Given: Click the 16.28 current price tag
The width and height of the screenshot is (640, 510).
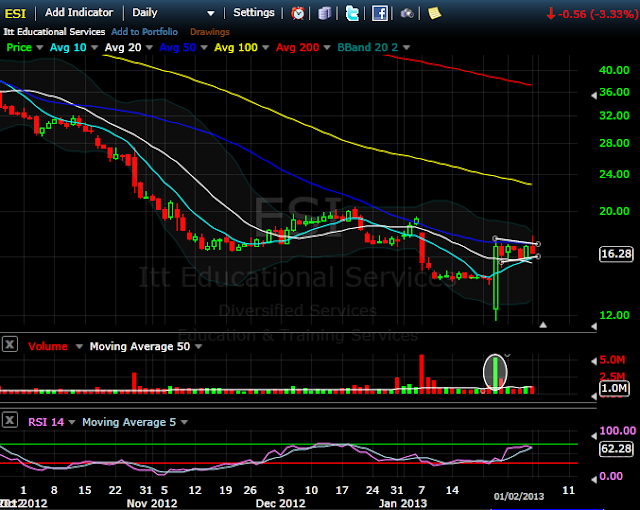Looking at the screenshot, I should point(616,254).
